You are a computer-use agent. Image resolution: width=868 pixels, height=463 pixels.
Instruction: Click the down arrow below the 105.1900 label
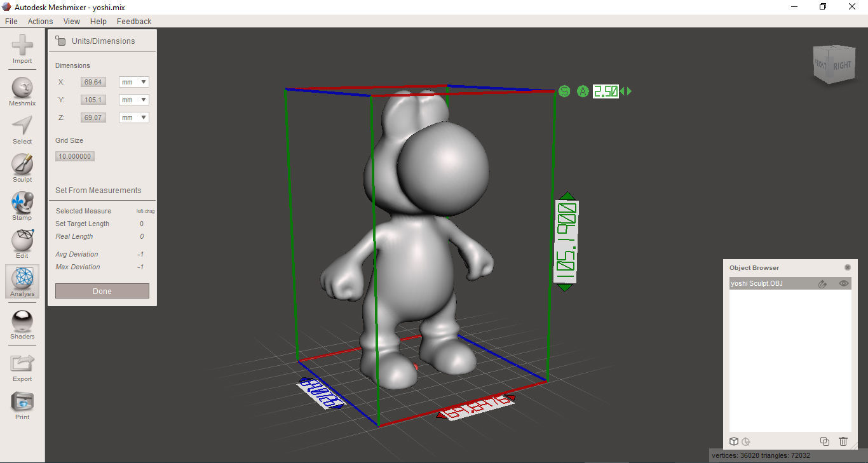tap(565, 288)
